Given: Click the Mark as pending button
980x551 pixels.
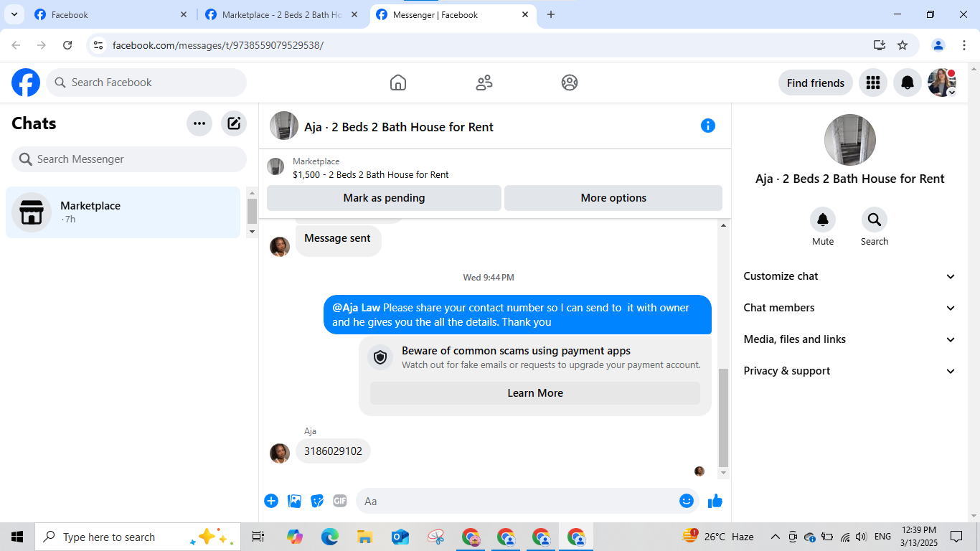Looking at the screenshot, I should (384, 198).
